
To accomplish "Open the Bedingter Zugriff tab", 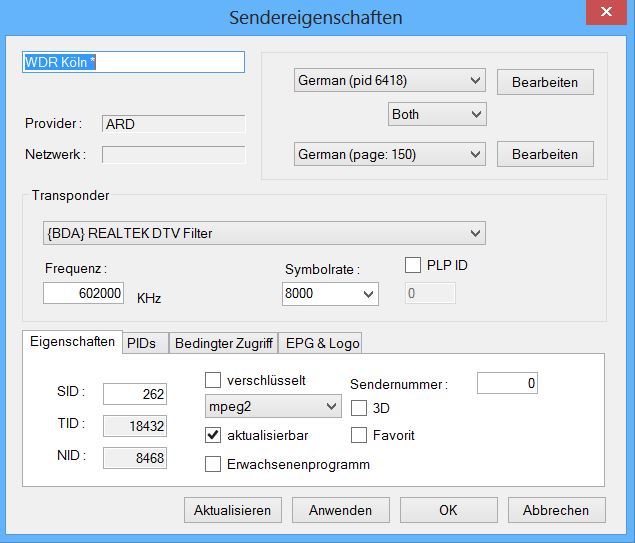I will (x=223, y=343).
